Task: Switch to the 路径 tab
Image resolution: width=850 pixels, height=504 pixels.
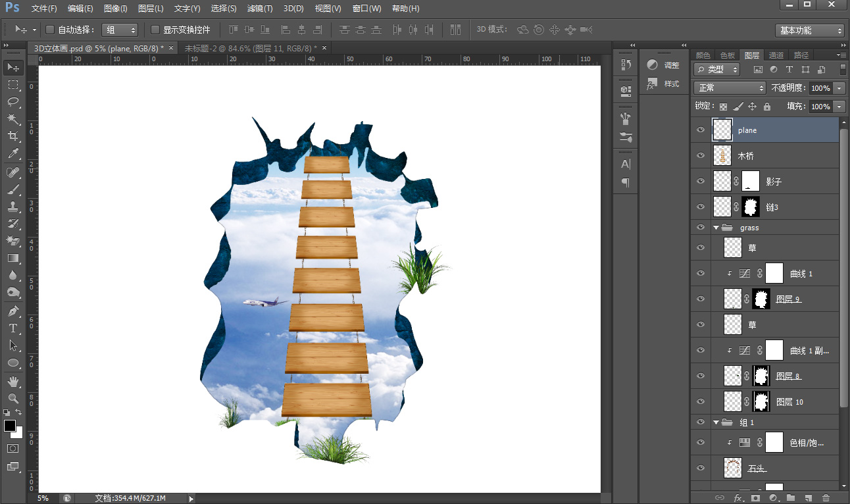Action: click(801, 55)
